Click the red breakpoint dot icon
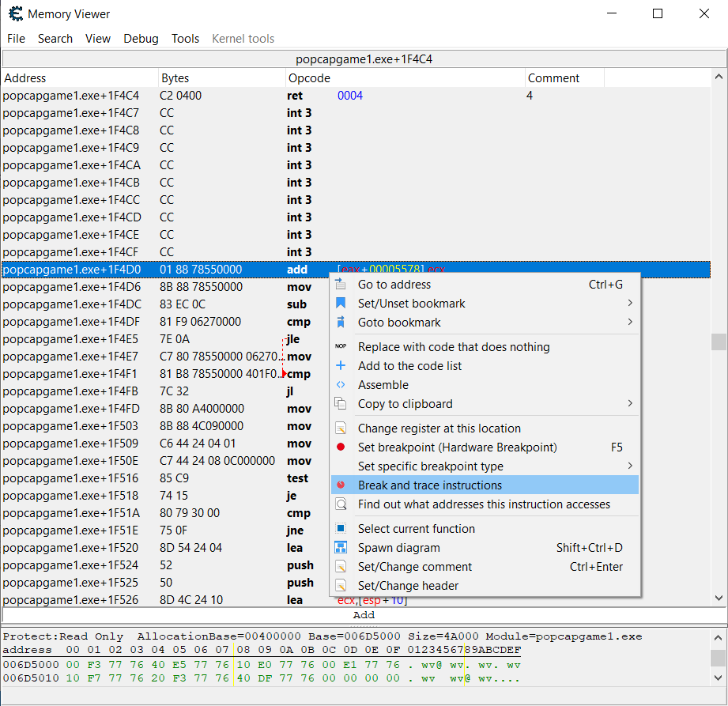 pyautogui.click(x=341, y=447)
